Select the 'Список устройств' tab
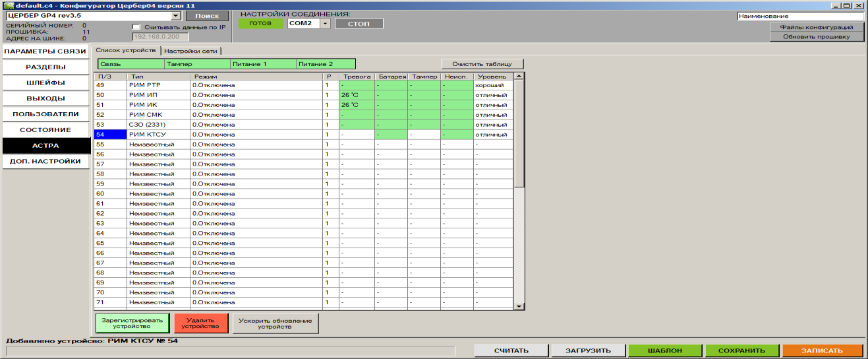Viewport: 868px width, 359px height. (126, 51)
